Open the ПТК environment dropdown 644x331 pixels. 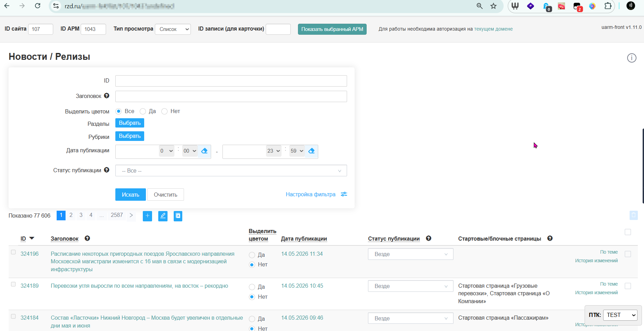620,315
